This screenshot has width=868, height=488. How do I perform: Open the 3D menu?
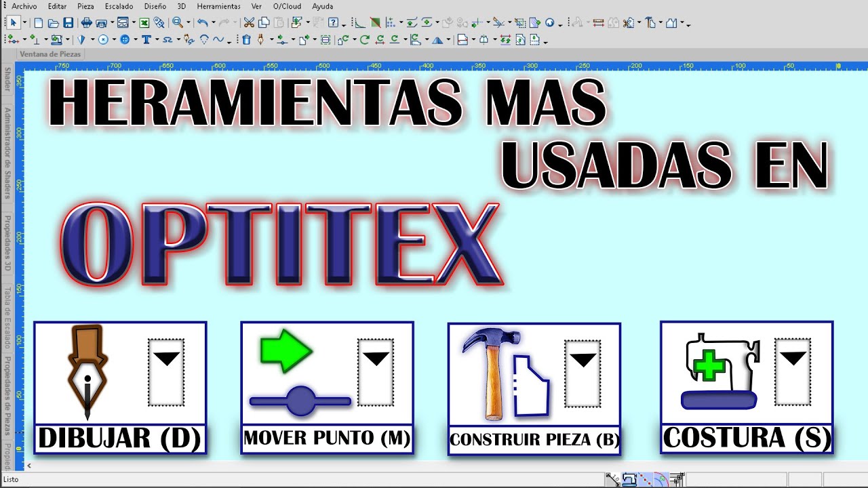(x=181, y=6)
